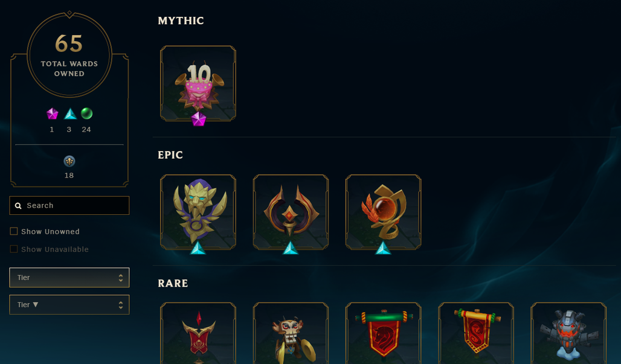Select the monkey cymbal skull ward

pos(291,333)
